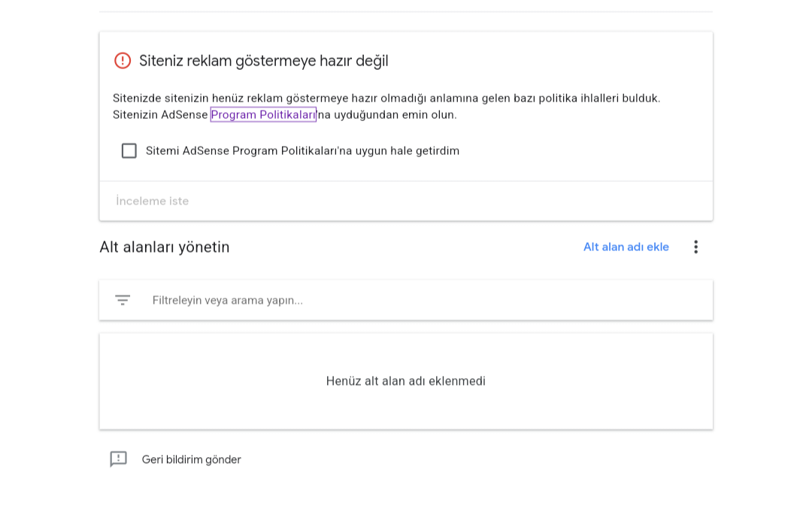Click the policy violation description paragraph
The image size is (812, 530).
(386, 106)
